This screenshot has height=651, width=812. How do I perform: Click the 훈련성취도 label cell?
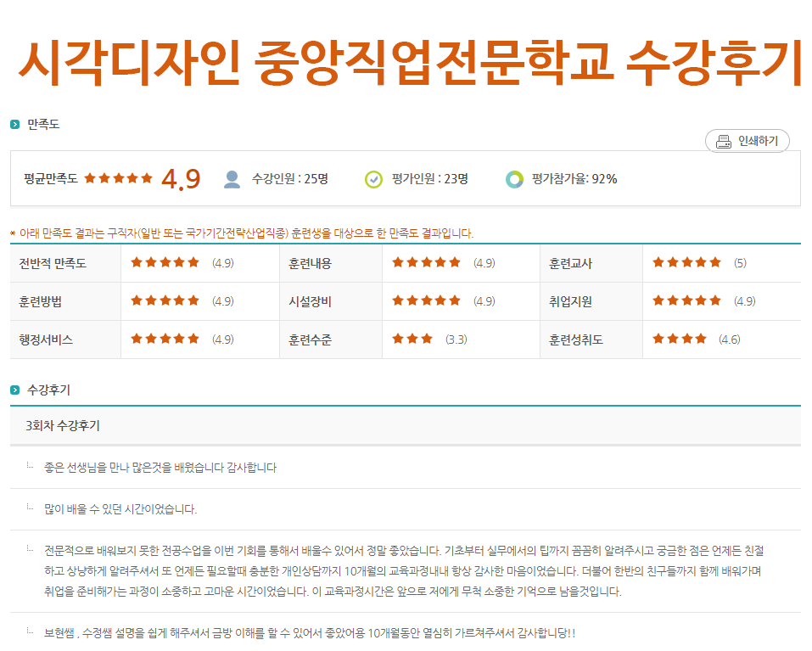[591, 340]
